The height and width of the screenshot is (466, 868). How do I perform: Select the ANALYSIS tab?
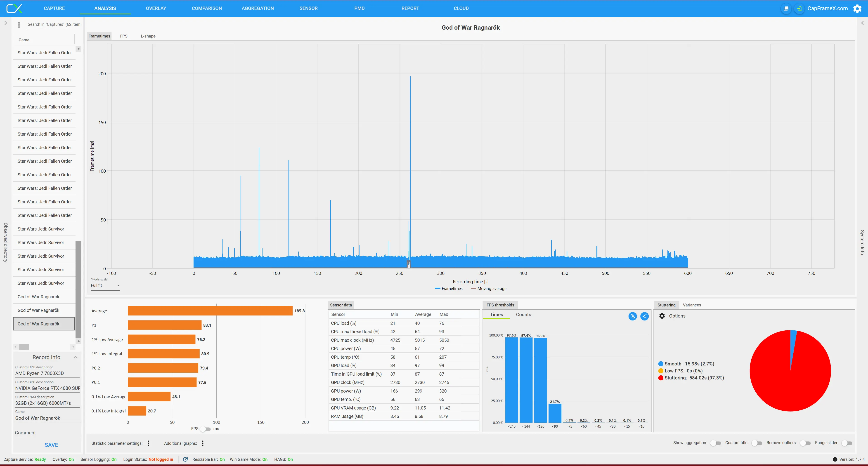105,8
